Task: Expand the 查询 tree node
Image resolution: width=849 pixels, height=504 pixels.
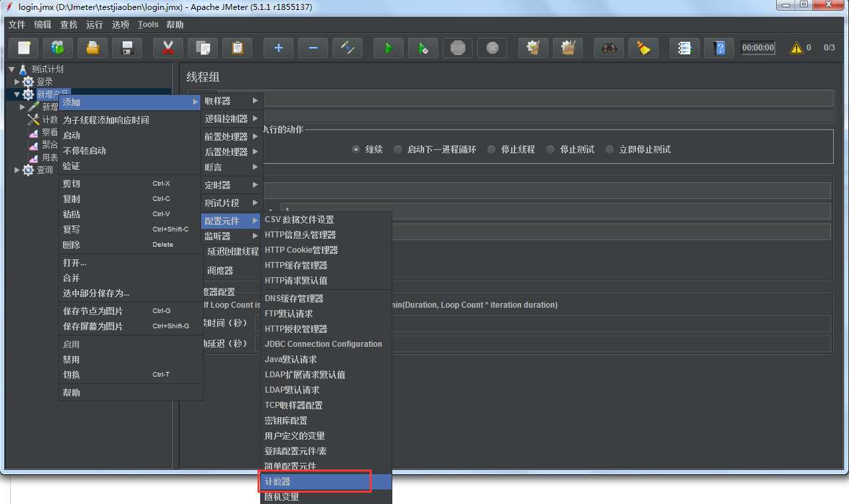Action: [17, 170]
